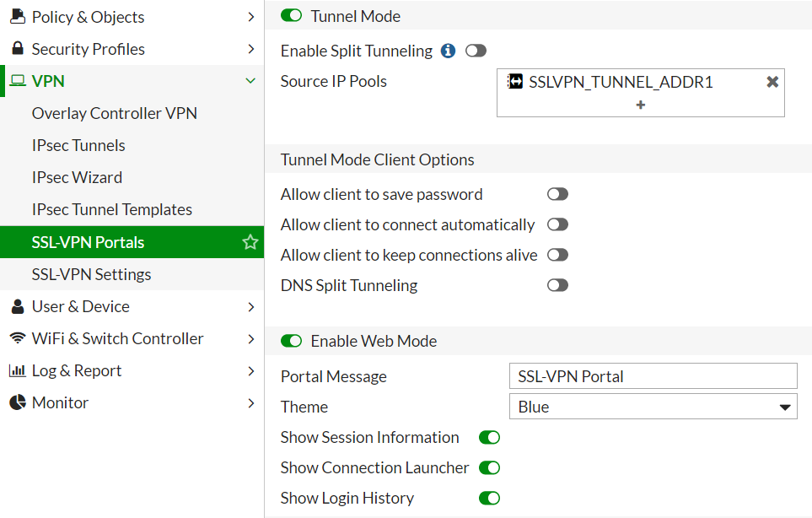Click the Portal Message text field
The height and width of the screenshot is (518, 812).
653,376
